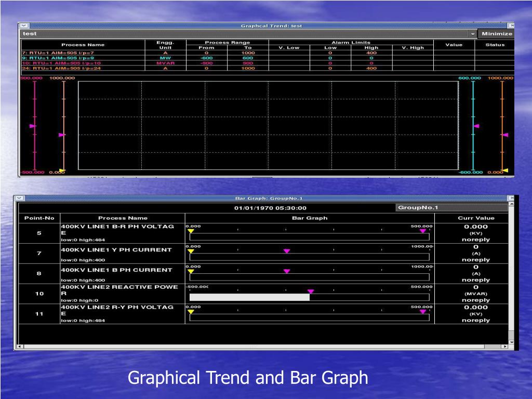This screenshot has width=532, height=399.
Task: Click 'low:0 high:484' text under point 5
Action: (x=83, y=240)
